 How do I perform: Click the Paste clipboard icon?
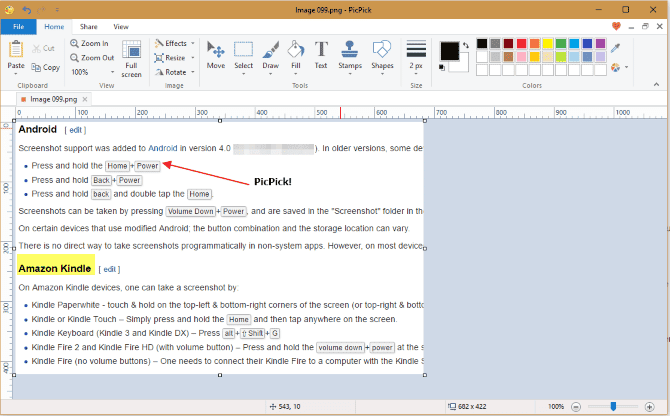click(16, 49)
